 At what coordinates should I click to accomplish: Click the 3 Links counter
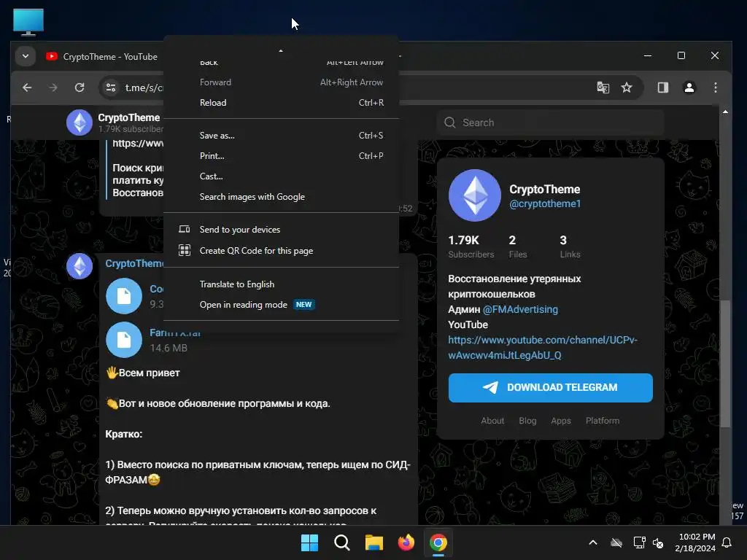tap(570, 246)
